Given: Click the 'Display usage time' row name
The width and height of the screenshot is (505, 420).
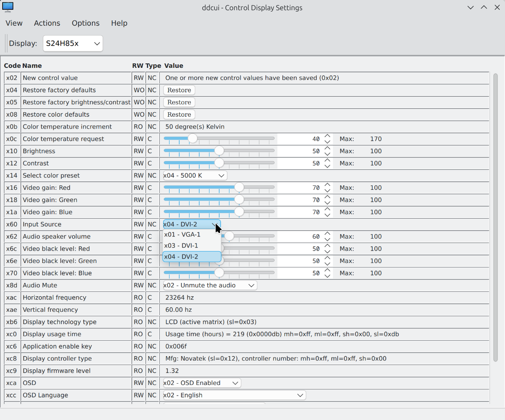Looking at the screenshot, I should point(52,334).
